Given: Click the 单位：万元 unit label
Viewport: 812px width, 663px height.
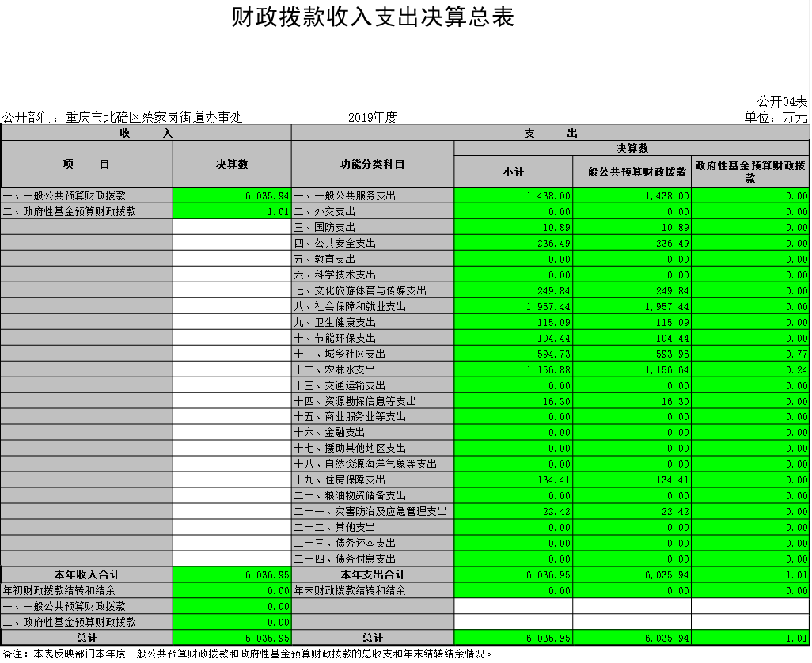Looking at the screenshot, I should pos(776,117).
